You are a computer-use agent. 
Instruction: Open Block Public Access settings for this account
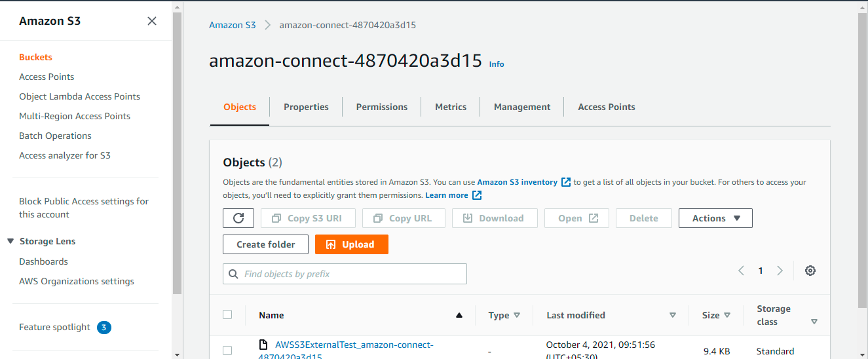click(84, 208)
